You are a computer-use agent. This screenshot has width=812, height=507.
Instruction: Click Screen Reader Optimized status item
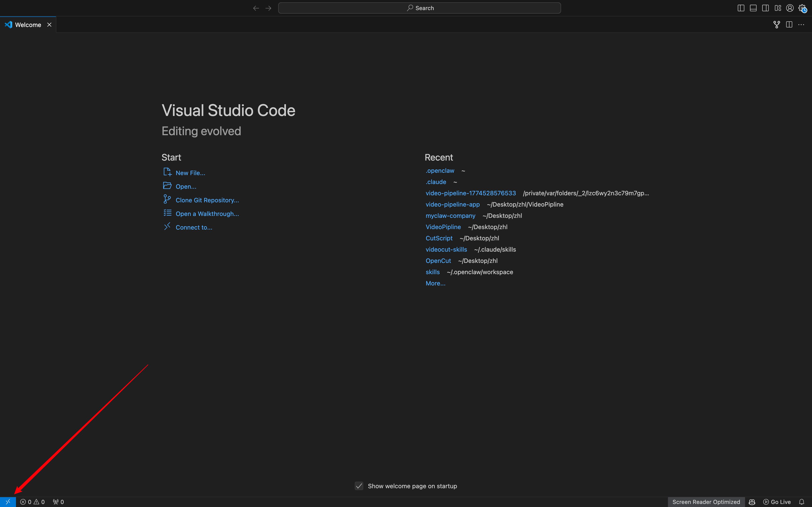(x=706, y=502)
